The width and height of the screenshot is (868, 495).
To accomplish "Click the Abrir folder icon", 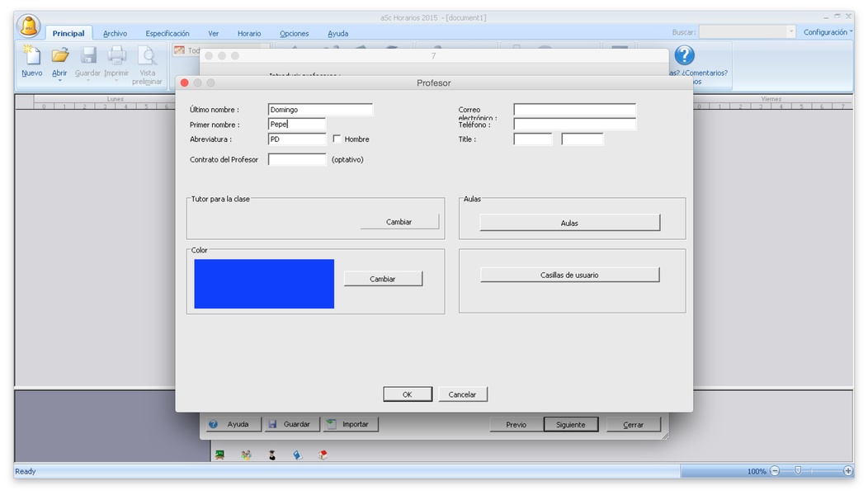I will [59, 56].
